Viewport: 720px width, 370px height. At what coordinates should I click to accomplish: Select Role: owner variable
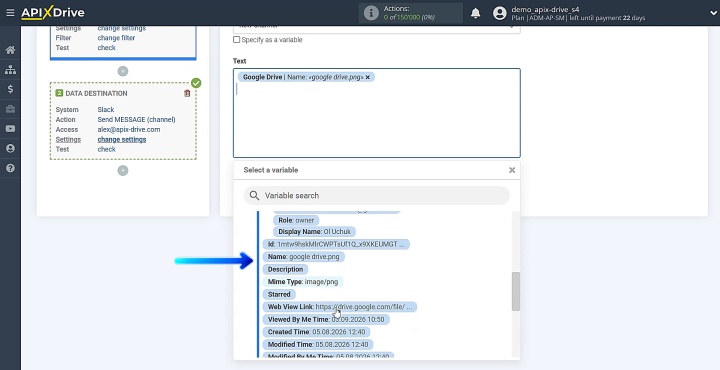tap(296, 220)
